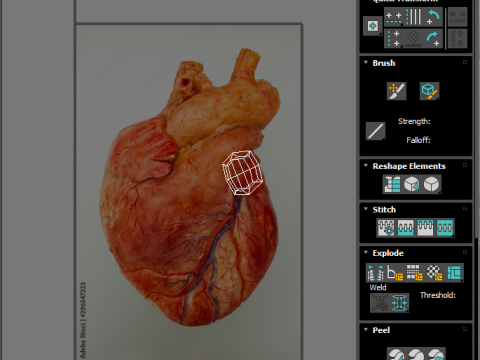Click the Brush rollout drag grip
The height and width of the screenshot is (360, 480).
(x=465, y=62)
